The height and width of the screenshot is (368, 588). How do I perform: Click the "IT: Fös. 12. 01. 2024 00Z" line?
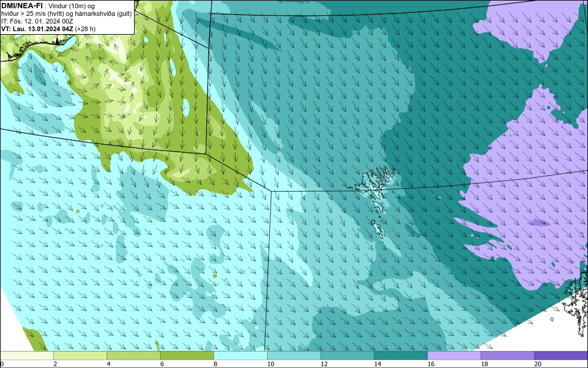pos(36,21)
